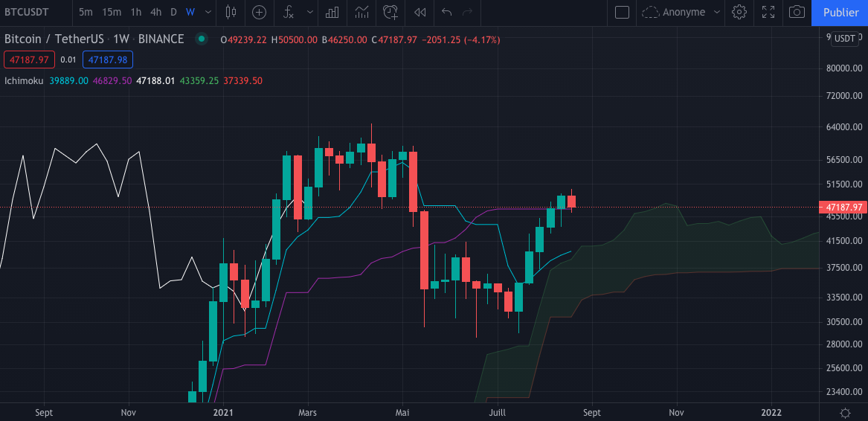Create an alert with the alarm clock icon
Image resolution: width=868 pixels, height=421 pixels.
[x=390, y=12]
